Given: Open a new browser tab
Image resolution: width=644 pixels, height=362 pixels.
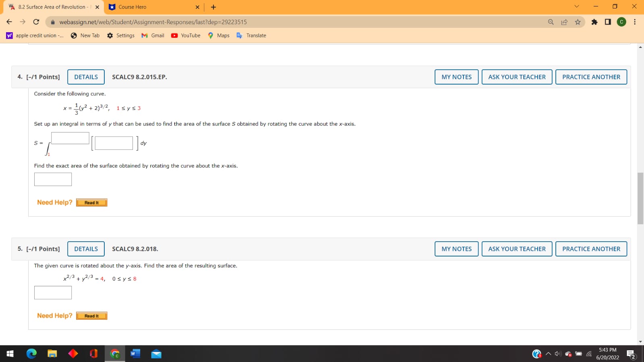Looking at the screenshot, I should (x=213, y=7).
